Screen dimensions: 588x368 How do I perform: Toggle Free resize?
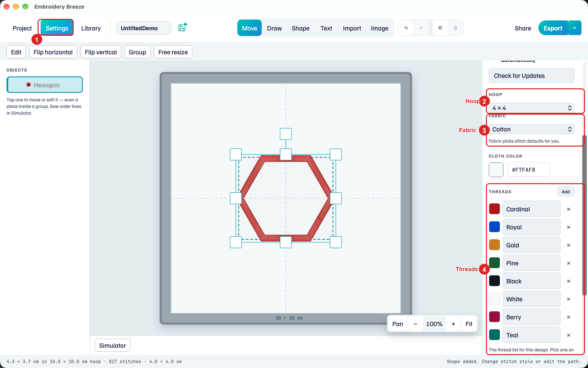click(173, 52)
